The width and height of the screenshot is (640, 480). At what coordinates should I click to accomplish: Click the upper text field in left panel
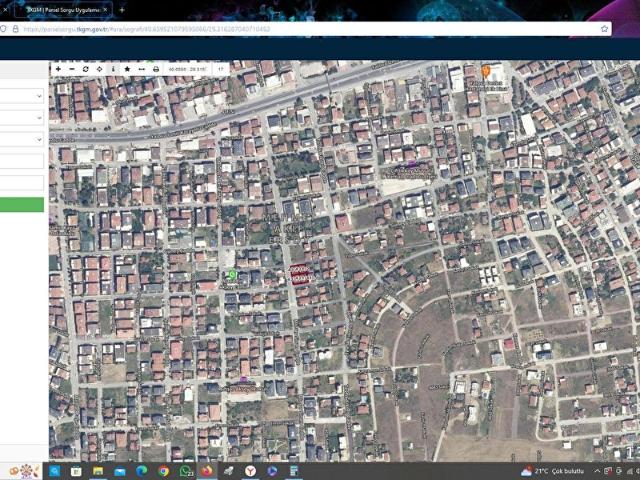[x=22, y=161]
